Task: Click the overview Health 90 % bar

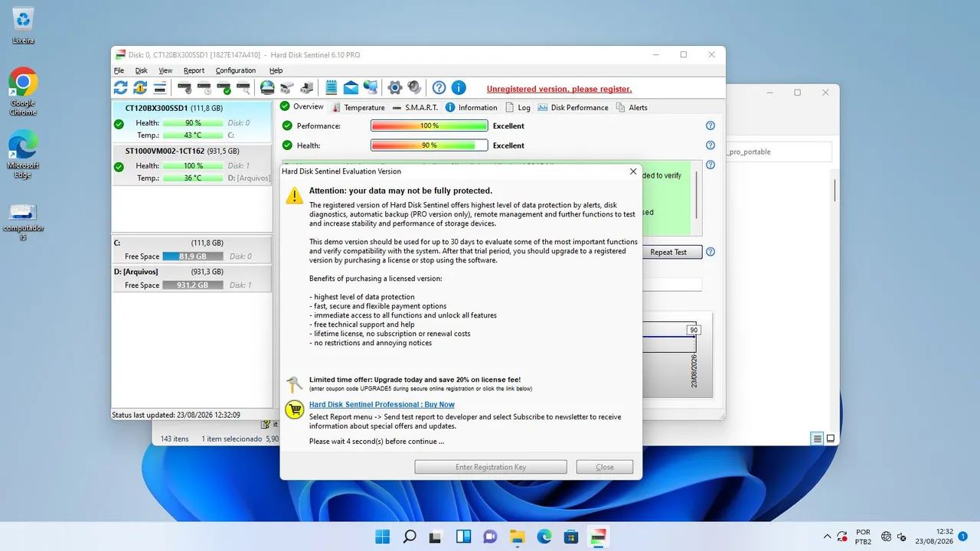Action: (x=429, y=145)
